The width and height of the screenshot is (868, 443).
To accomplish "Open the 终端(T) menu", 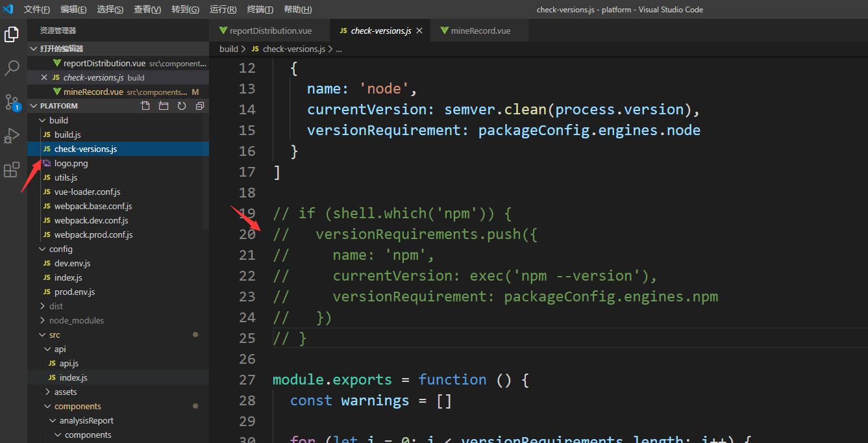I will pos(260,10).
